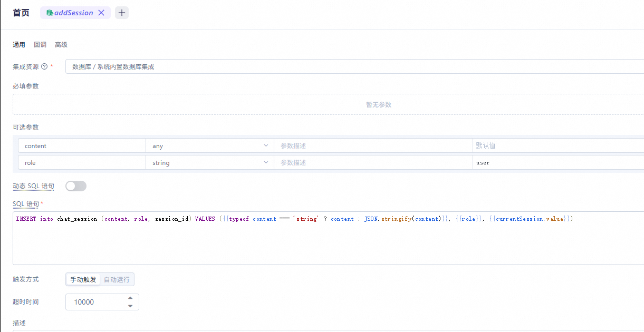The image size is (644, 332).
Task: Click the 必填参数 label
Action: (x=26, y=86)
